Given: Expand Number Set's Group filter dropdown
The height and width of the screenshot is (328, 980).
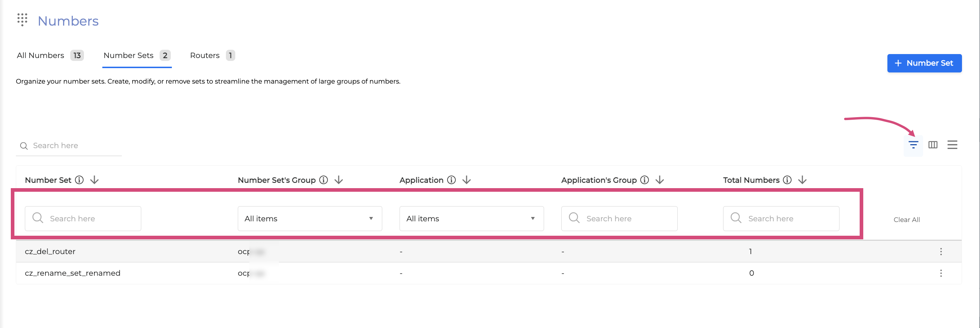Looking at the screenshot, I should 310,218.
